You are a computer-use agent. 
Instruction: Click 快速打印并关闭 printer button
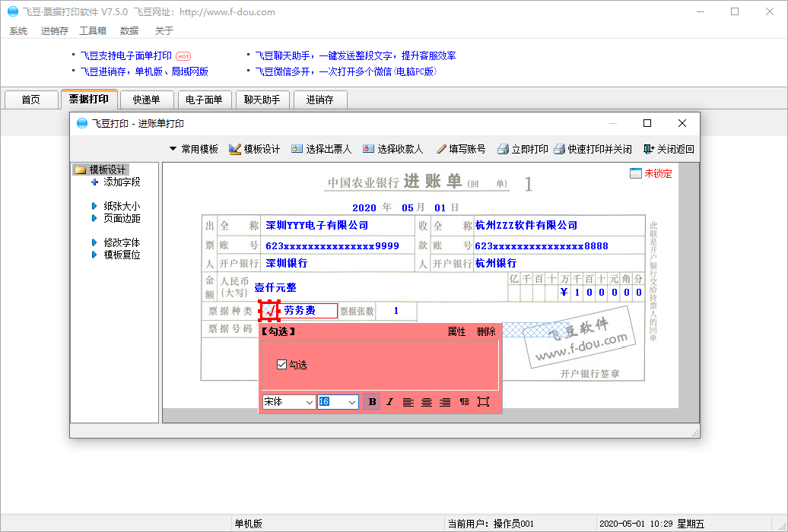[x=593, y=149]
